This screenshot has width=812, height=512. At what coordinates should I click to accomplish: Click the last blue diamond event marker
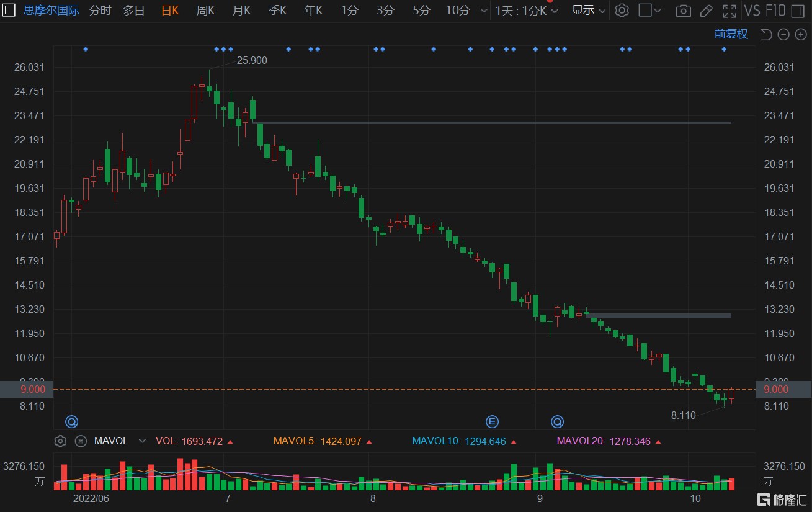pos(724,48)
